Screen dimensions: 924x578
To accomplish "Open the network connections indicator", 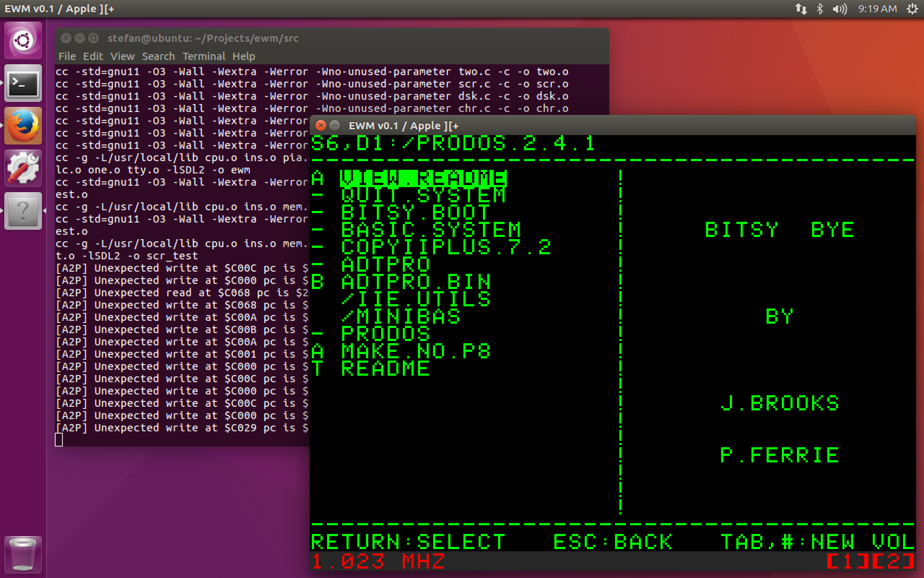I will 801,8.
